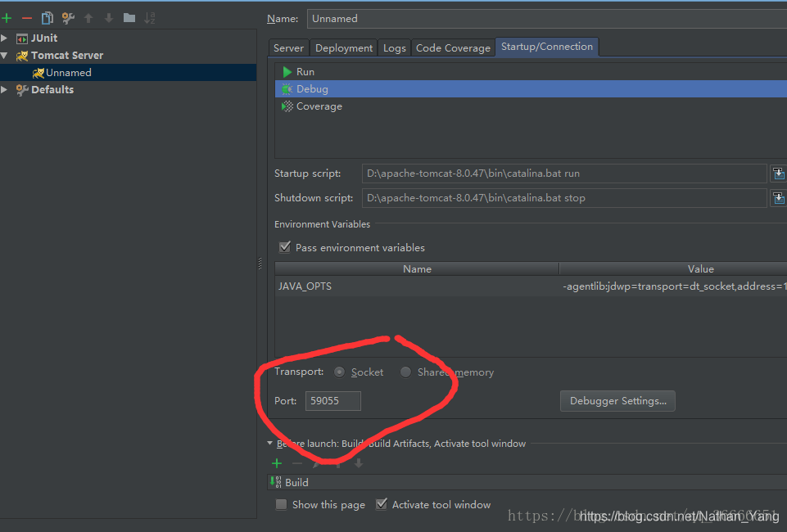Collapse the Before launch section
The width and height of the screenshot is (787, 532).
pos(269,444)
